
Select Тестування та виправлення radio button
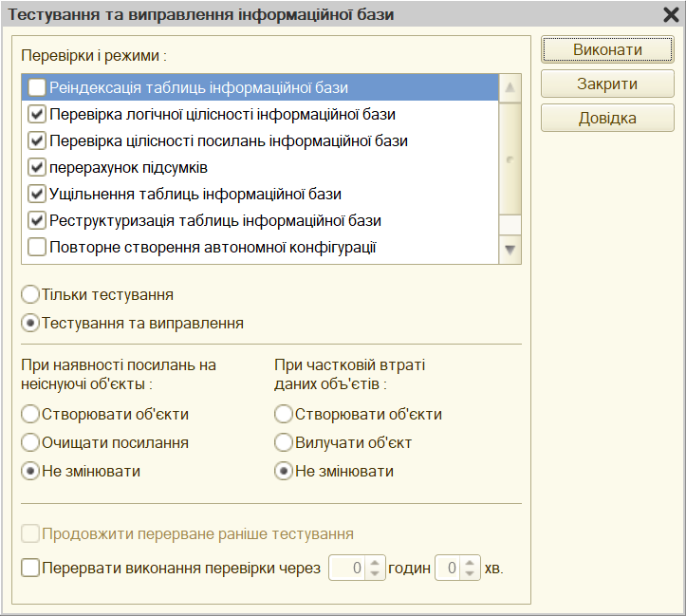coord(30,324)
